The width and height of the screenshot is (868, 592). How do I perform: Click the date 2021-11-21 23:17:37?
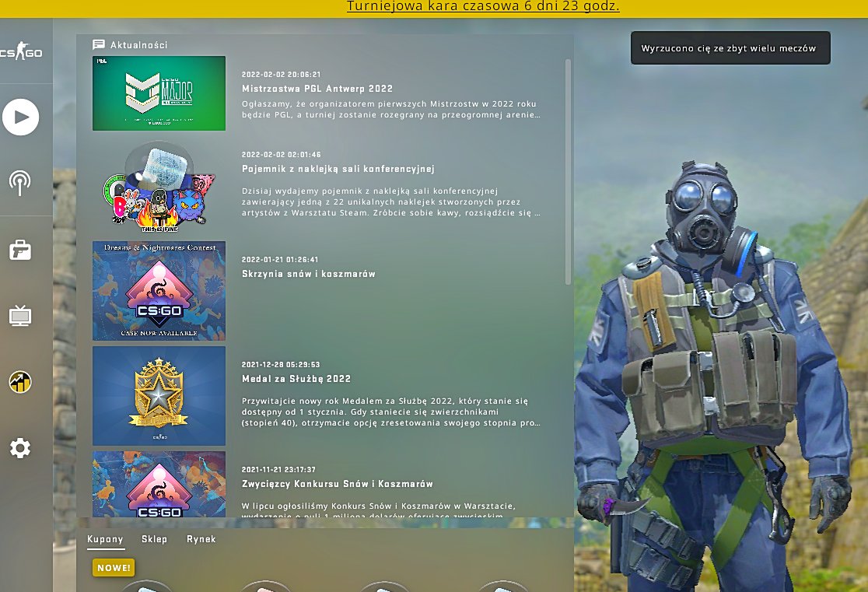tap(278, 469)
